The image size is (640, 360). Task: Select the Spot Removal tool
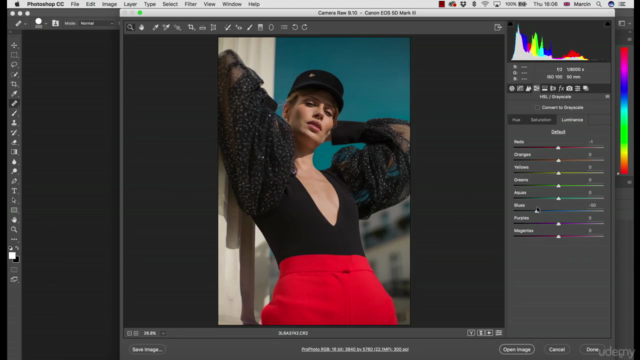(x=227, y=27)
